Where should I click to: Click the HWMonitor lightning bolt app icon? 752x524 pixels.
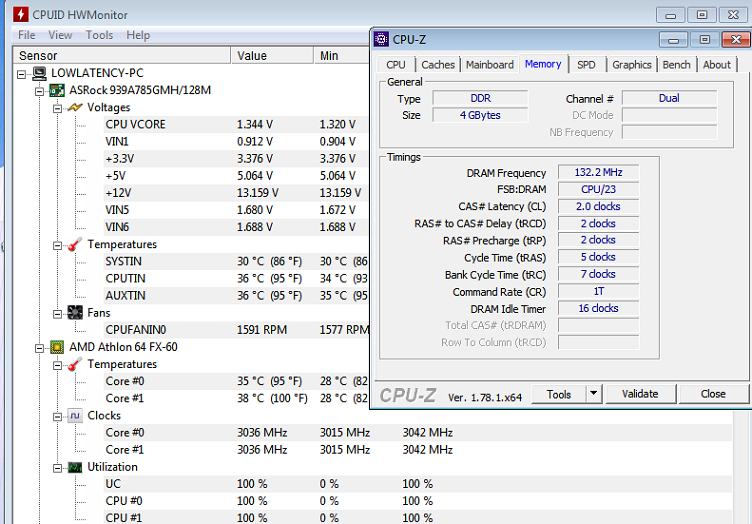coord(20,14)
